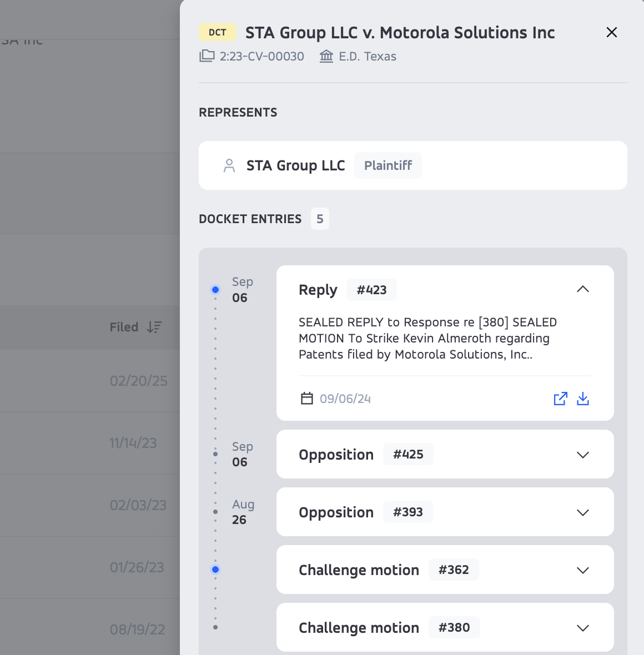Click the E.D. Texas court label
Image resolution: width=644 pixels, height=655 pixels.
click(x=368, y=57)
